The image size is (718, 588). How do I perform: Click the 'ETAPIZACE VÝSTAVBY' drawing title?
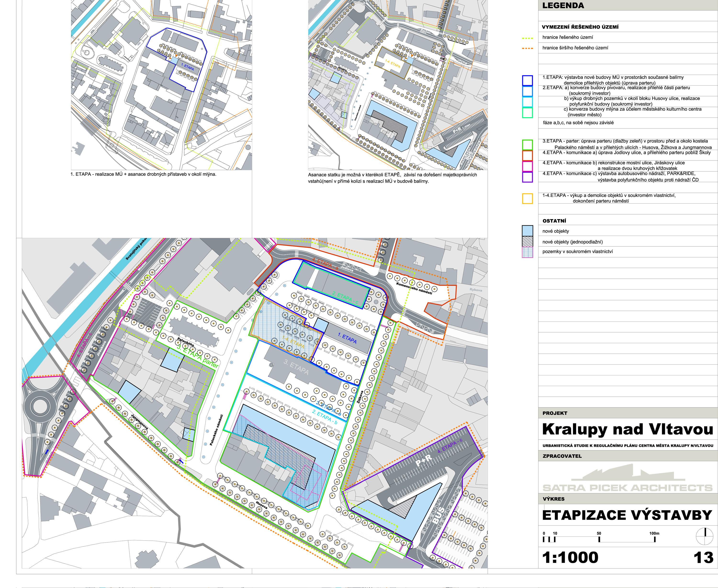[627, 515]
